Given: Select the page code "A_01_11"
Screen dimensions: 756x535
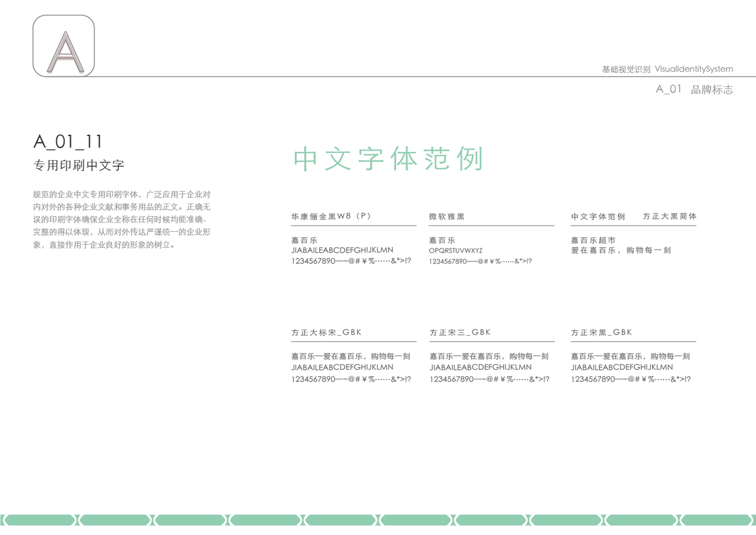Looking at the screenshot, I should click(x=67, y=141).
